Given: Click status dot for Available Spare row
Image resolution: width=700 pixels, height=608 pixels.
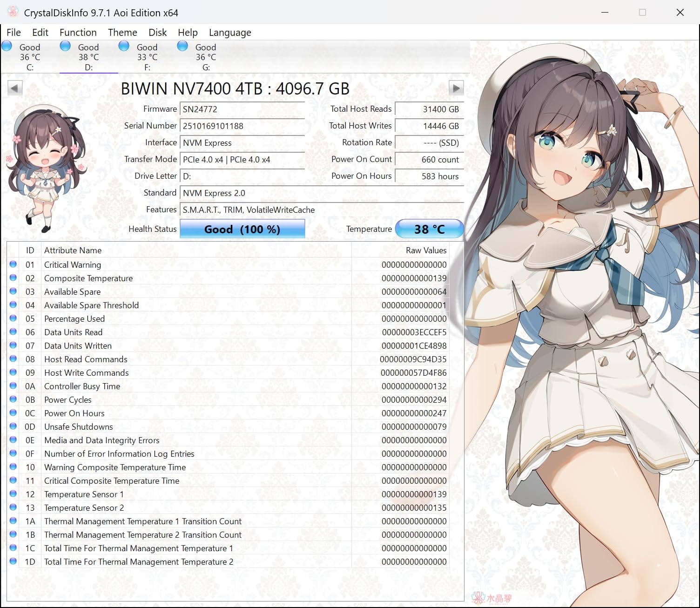Looking at the screenshot, I should point(13,291).
